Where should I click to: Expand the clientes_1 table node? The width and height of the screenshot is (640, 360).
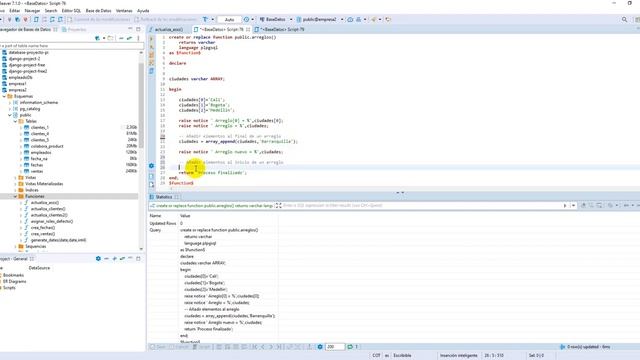[x=21, y=128]
